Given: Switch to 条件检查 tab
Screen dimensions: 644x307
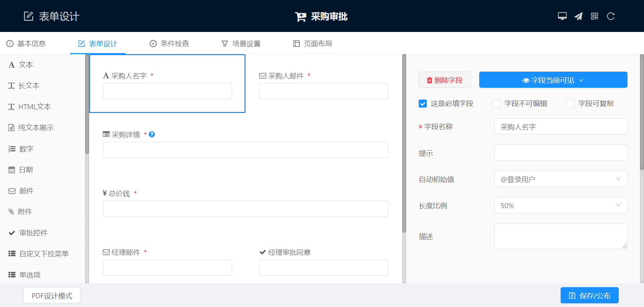Looking at the screenshot, I should [169, 43].
